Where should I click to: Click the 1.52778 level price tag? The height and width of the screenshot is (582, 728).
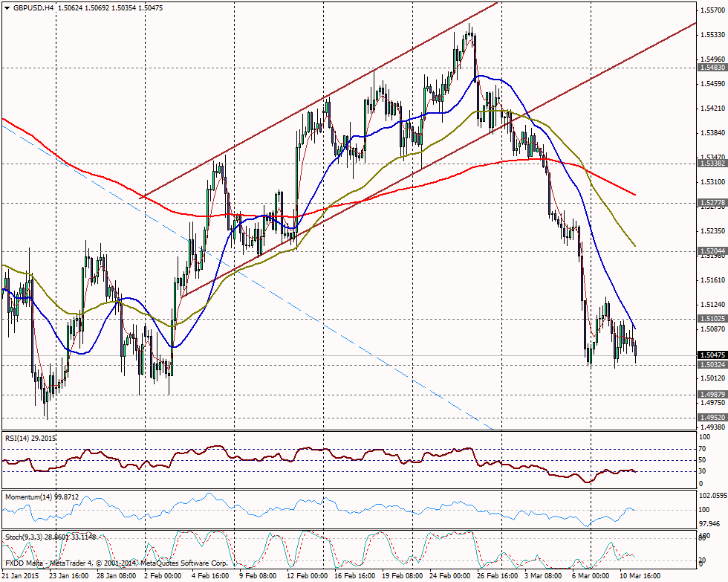click(x=711, y=202)
